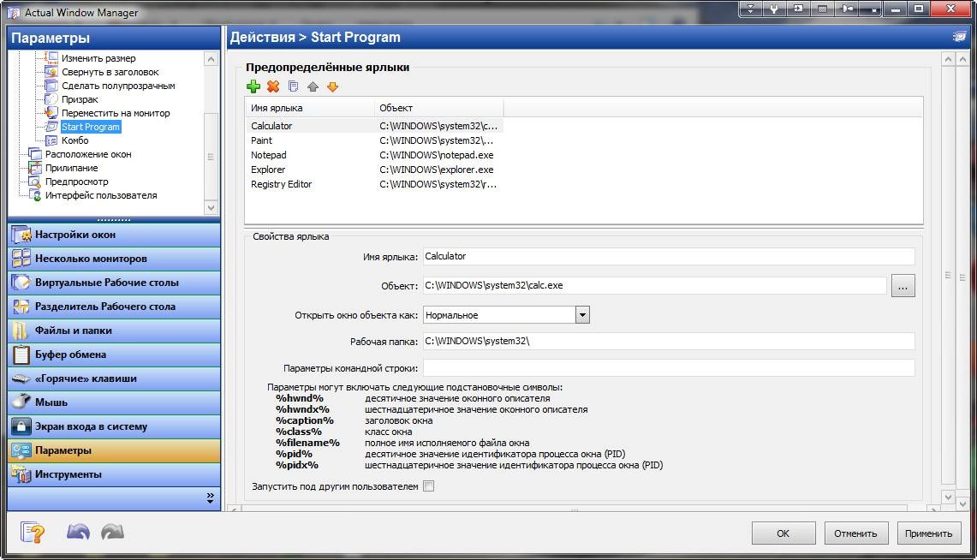Open Разделитель Рабочего стола section

pyautogui.click(x=114, y=307)
